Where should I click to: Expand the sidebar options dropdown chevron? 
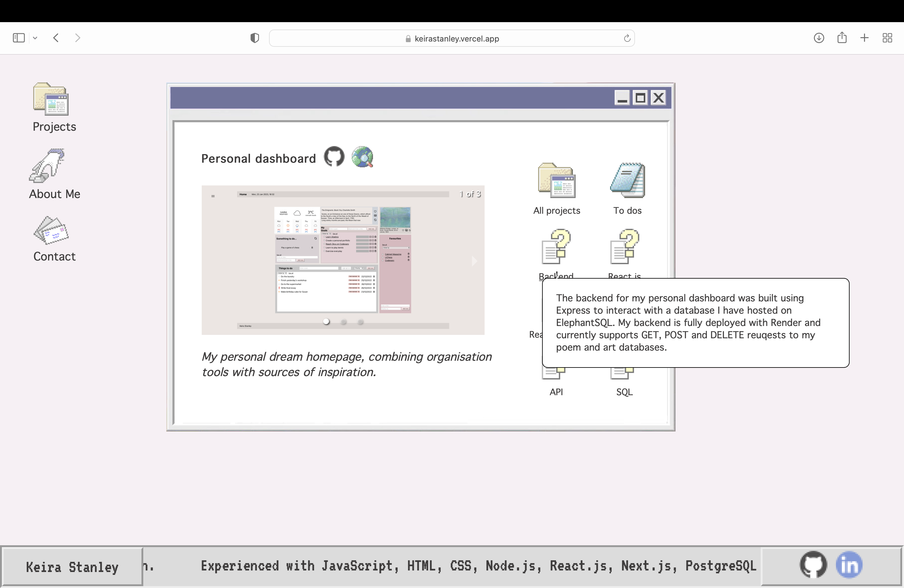(x=35, y=38)
